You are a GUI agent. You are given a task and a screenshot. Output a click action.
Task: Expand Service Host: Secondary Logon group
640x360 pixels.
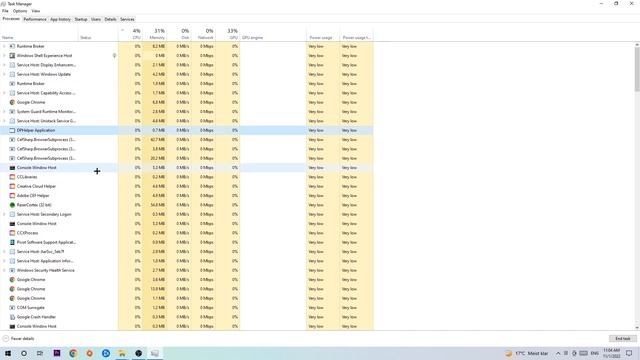(4, 214)
